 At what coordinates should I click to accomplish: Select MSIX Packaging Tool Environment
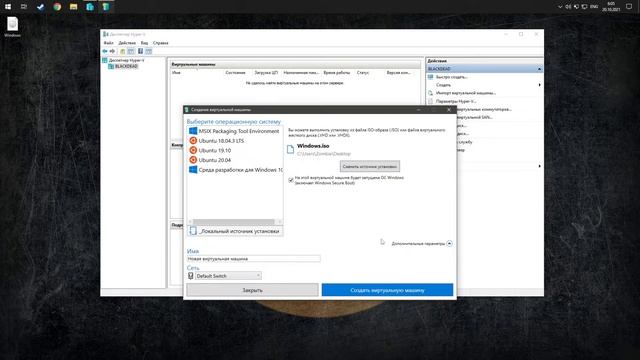tap(235, 131)
